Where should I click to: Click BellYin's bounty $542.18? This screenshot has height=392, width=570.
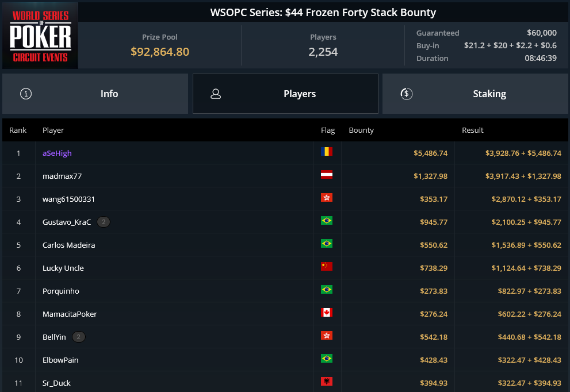click(x=434, y=337)
